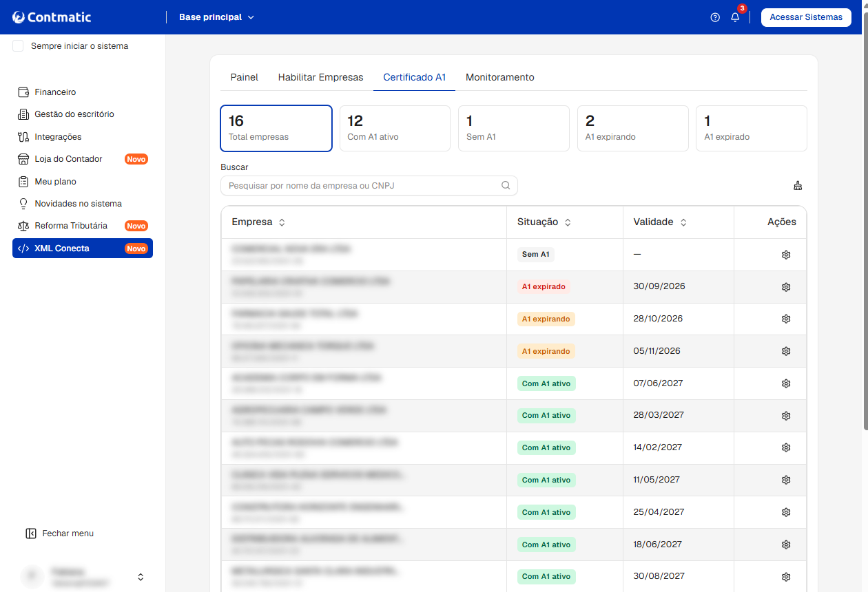
Task: Open settings gear for 30/09/2026 row
Action: (x=786, y=287)
